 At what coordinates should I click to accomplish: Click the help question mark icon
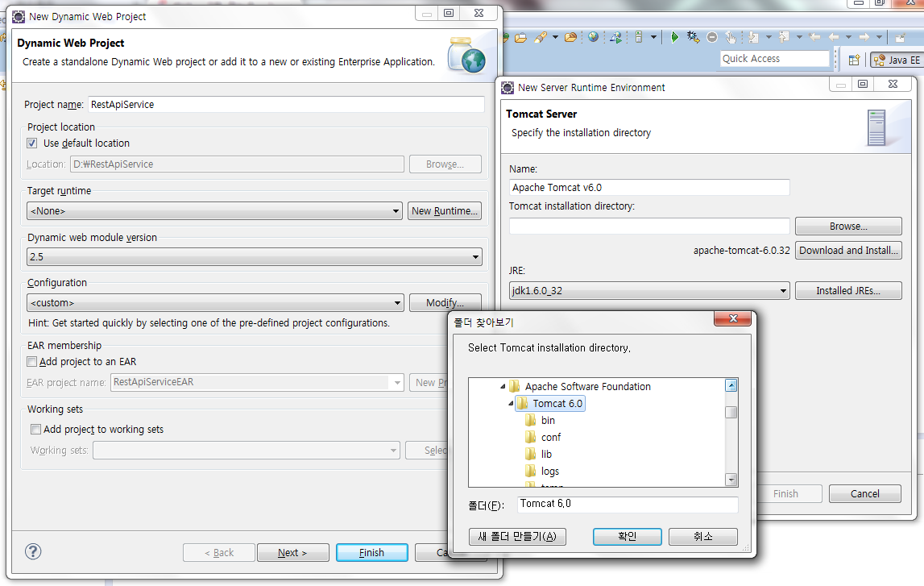(x=33, y=552)
